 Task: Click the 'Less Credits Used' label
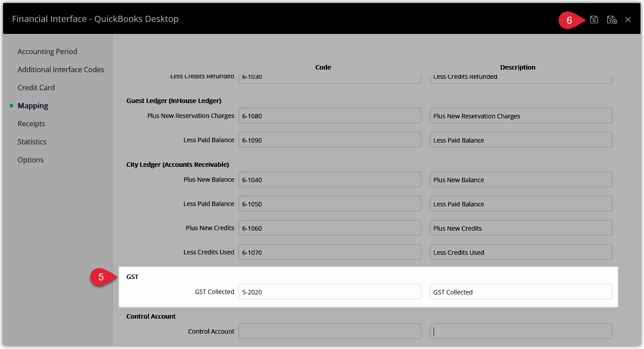click(209, 252)
